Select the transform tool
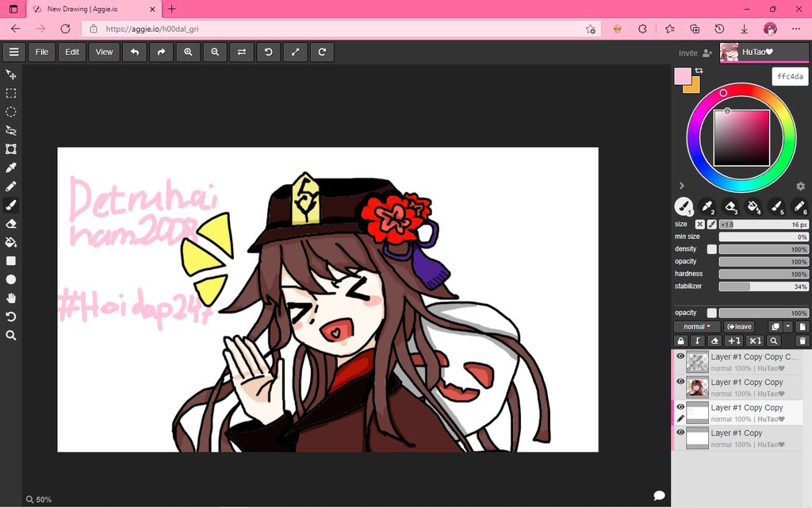Image resolution: width=812 pixels, height=508 pixels. point(11,149)
